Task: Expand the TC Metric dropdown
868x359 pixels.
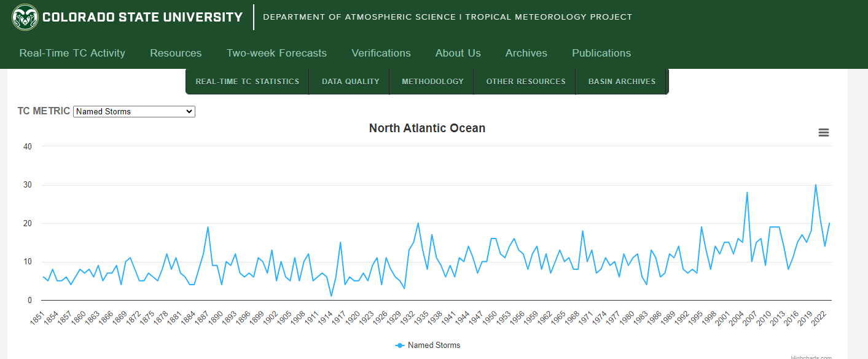Action: click(134, 111)
